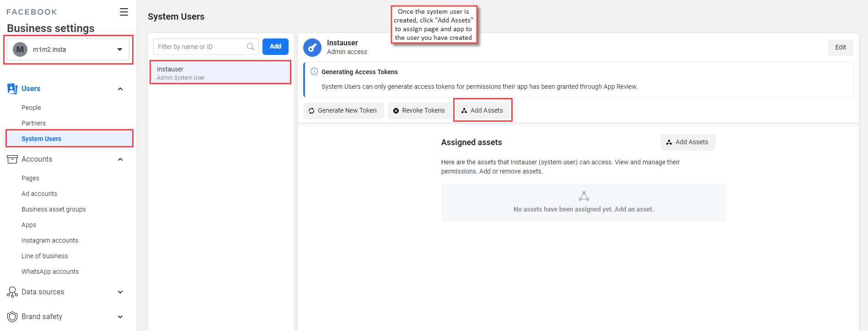Click the System Users page heading
The height and width of the screenshot is (331, 868).
tap(176, 16)
